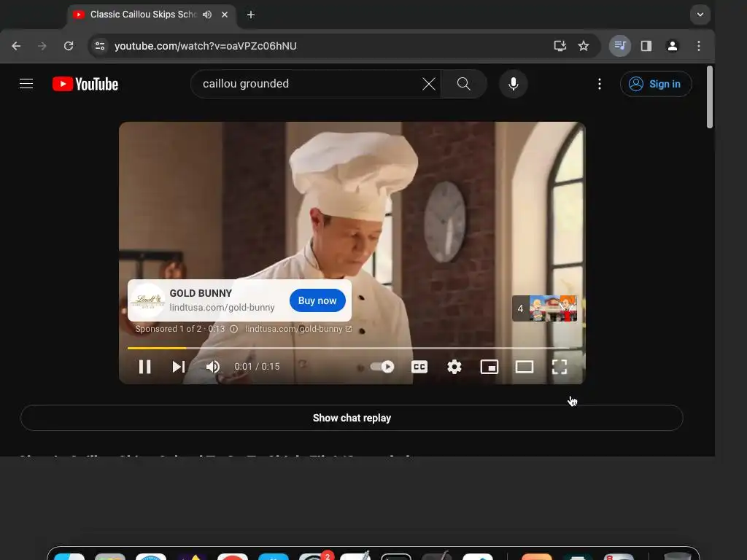Image resolution: width=747 pixels, height=560 pixels.
Task: Enter full screen mode
Action: tap(560, 367)
